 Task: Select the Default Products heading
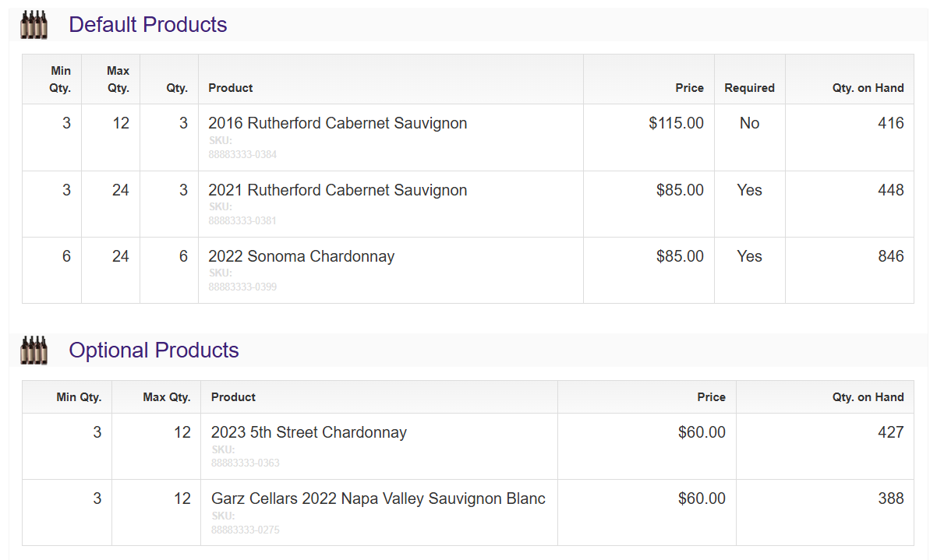coord(148,25)
